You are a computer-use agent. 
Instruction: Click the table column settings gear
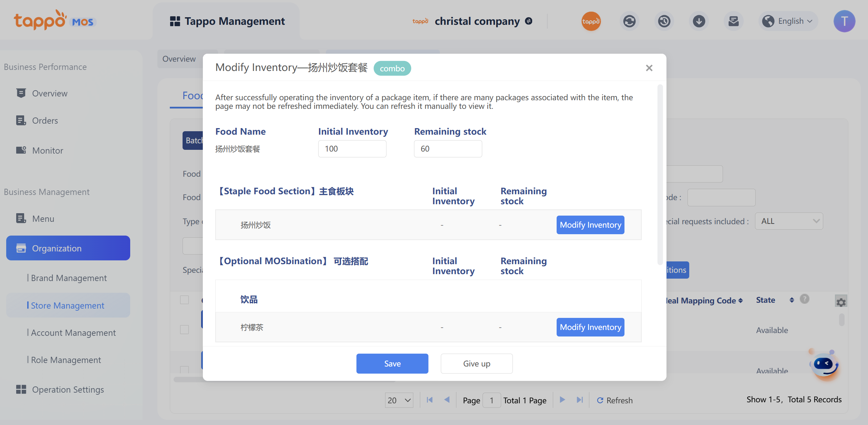coord(841,302)
